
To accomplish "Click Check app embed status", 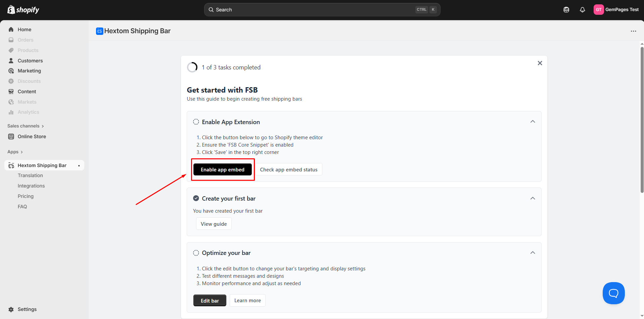I will 289,170.
